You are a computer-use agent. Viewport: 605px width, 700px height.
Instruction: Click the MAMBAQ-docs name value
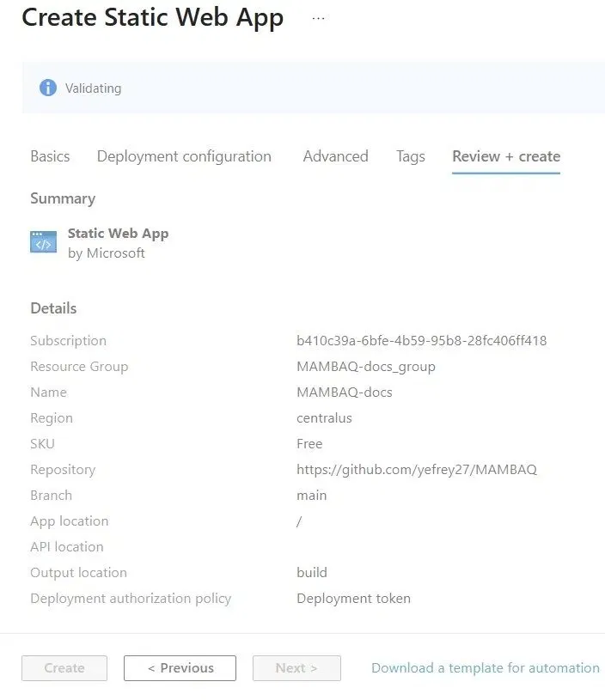344,392
